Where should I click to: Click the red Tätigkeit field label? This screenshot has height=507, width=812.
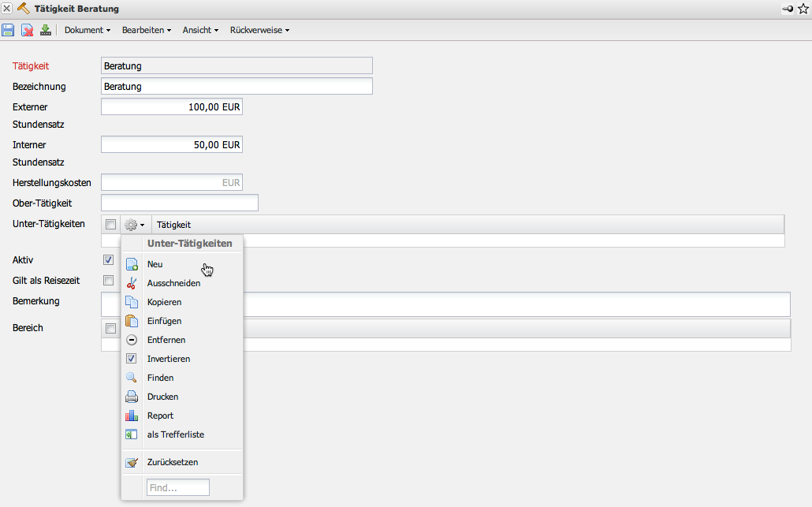click(x=31, y=65)
